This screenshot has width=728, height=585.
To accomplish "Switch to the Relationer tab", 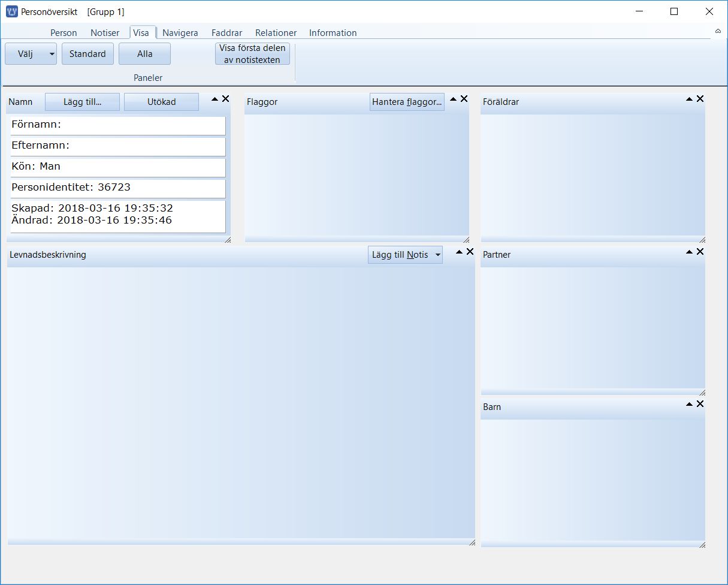I will coord(276,33).
